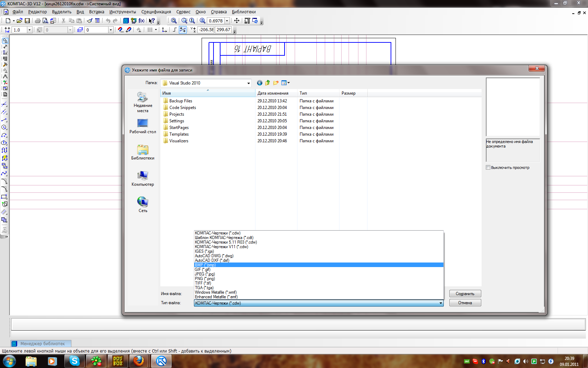Click the Save diskette toolbar icon

click(27, 21)
